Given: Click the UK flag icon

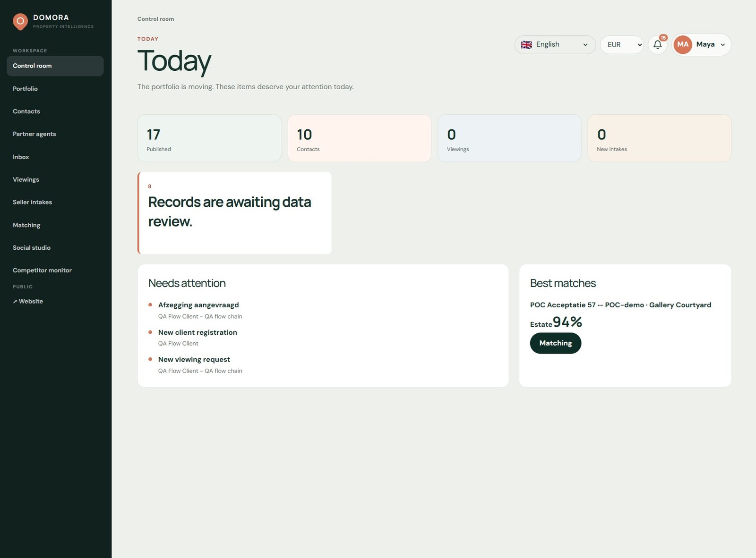Looking at the screenshot, I should point(526,45).
